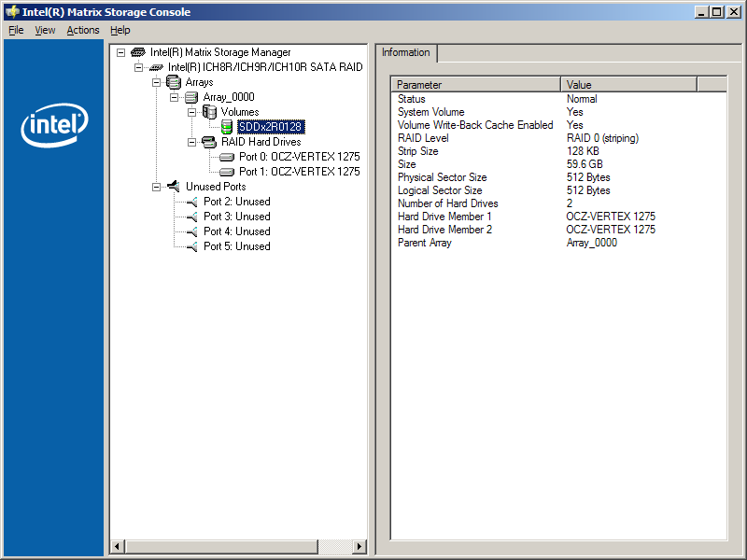
Task: Click the '59.6 GB' size value
Action: [x=585, y=164]
